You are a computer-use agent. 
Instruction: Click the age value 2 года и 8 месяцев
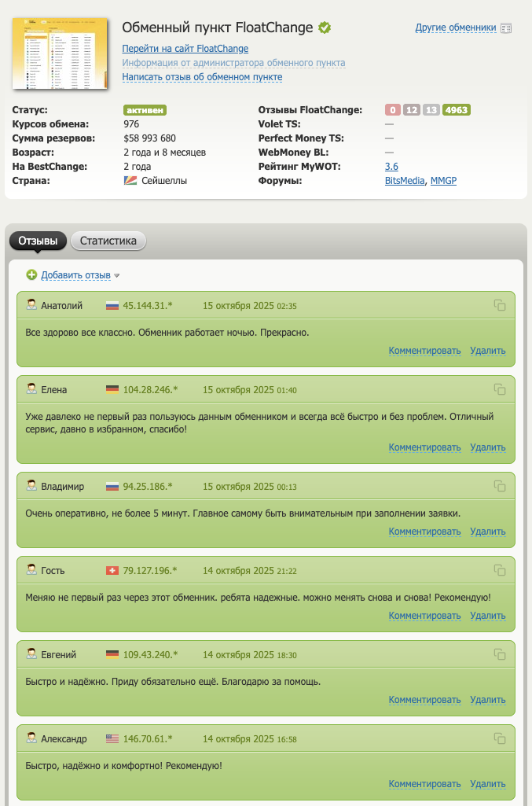pos(164,153)
